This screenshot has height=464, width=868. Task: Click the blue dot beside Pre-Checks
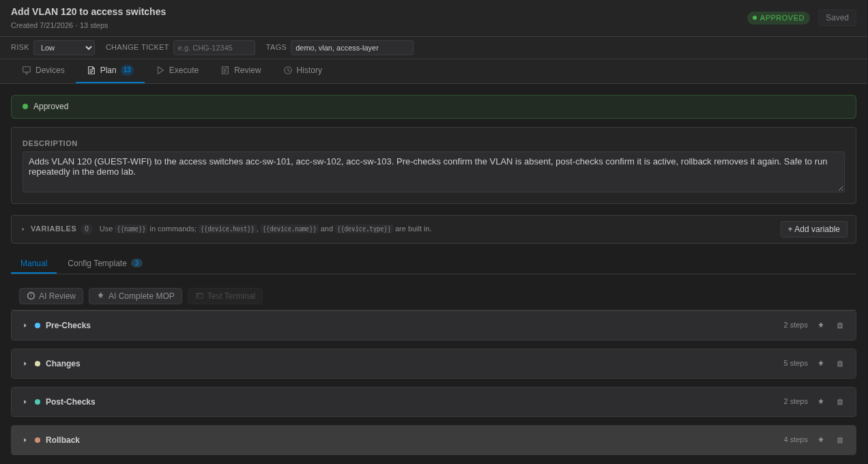click(x=38, y=325)
